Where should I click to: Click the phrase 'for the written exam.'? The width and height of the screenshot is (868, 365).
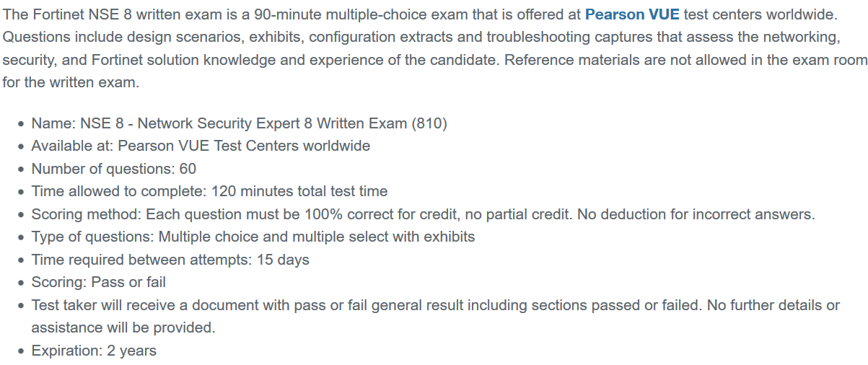point(70,82)
